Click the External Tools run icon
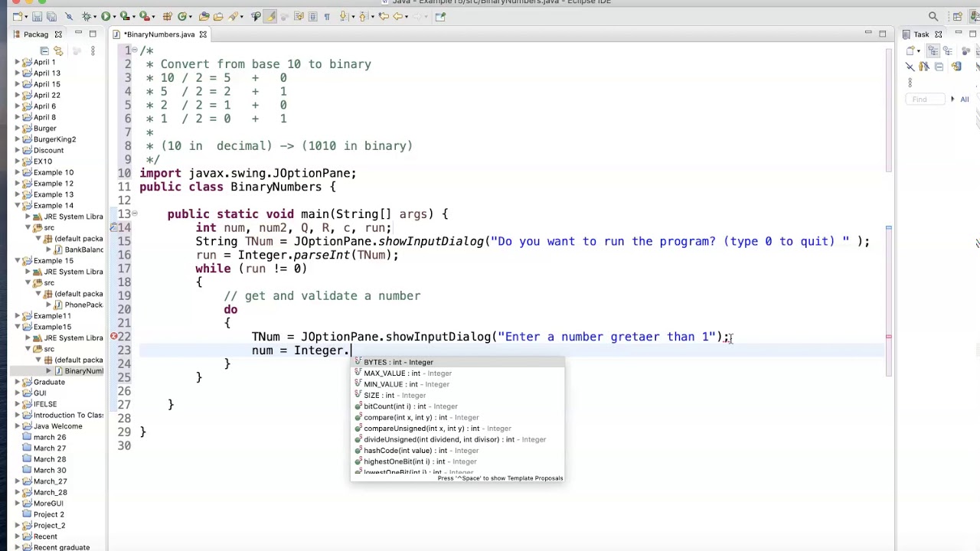 click(x=144, y=16)
